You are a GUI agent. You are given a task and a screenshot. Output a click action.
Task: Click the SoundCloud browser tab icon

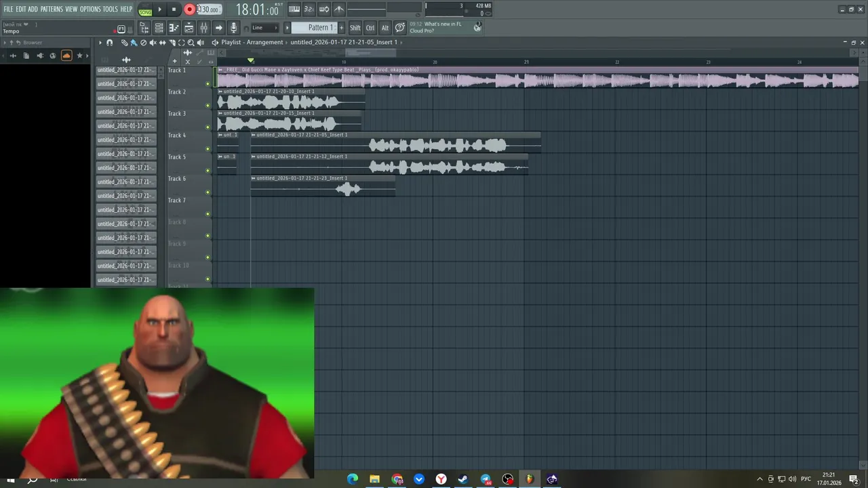point(66,56)
